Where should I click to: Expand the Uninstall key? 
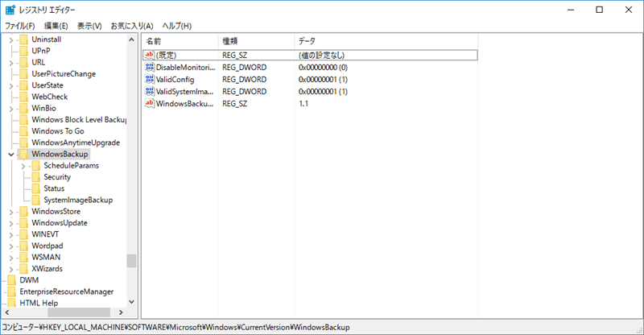tap(11, 40)
